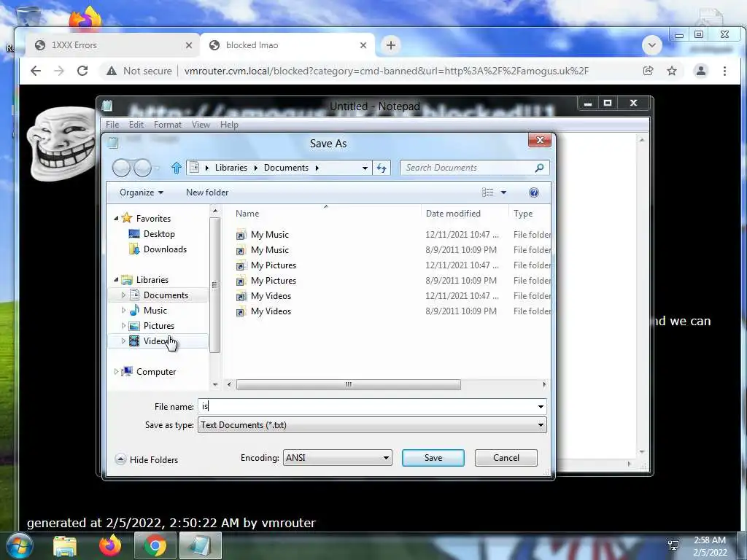Reload the Chrome page
747x560 pixels.
[x=82, y=71]
